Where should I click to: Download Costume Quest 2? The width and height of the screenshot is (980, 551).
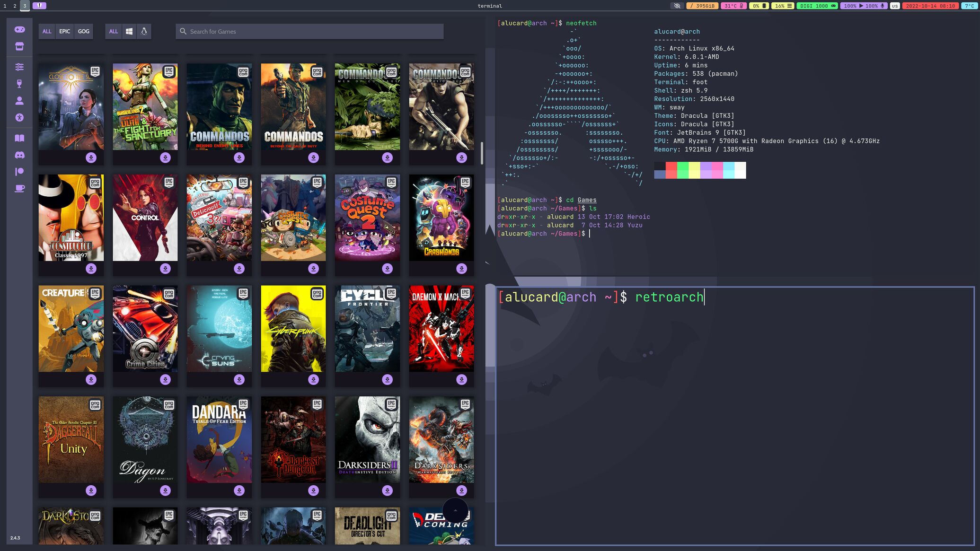[388, 269]
